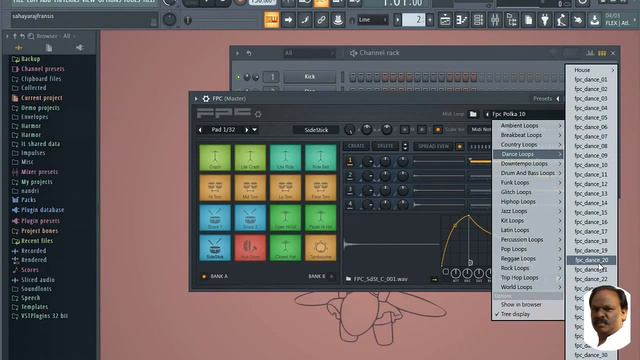
Task: Open the playlist view icon
Action: click(x=445, y=20)
